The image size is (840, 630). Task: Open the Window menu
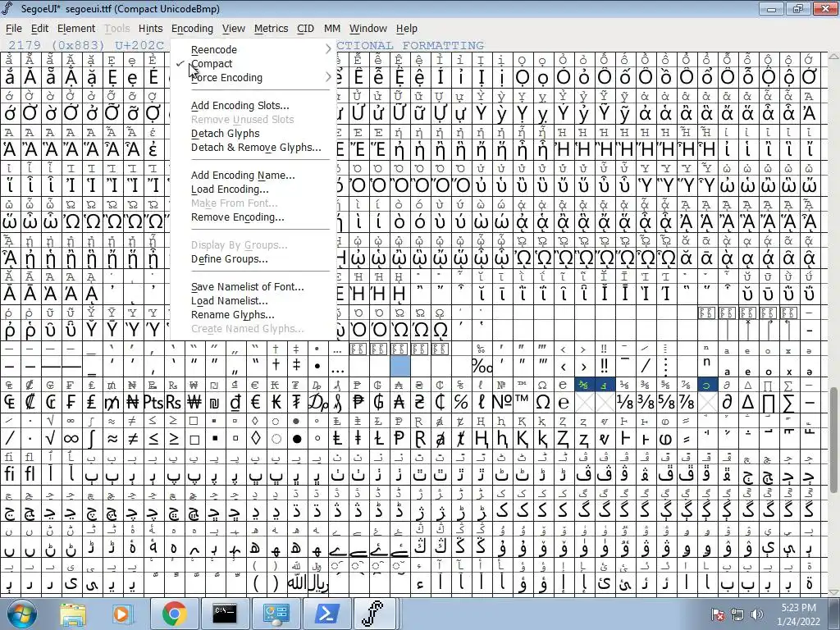[368, 29]
